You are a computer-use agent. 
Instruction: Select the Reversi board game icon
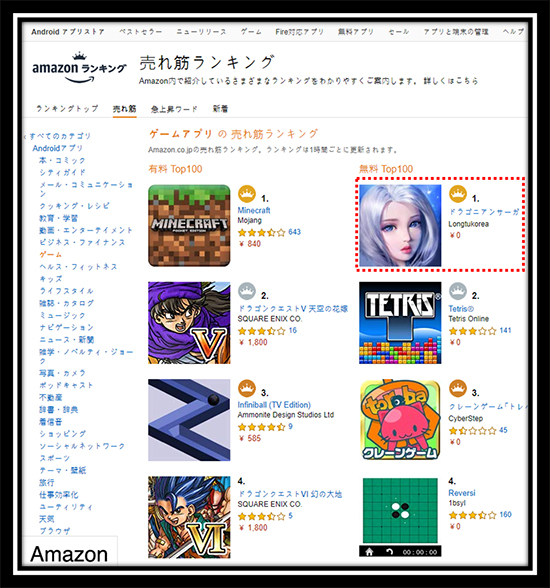tap(400, 517)
